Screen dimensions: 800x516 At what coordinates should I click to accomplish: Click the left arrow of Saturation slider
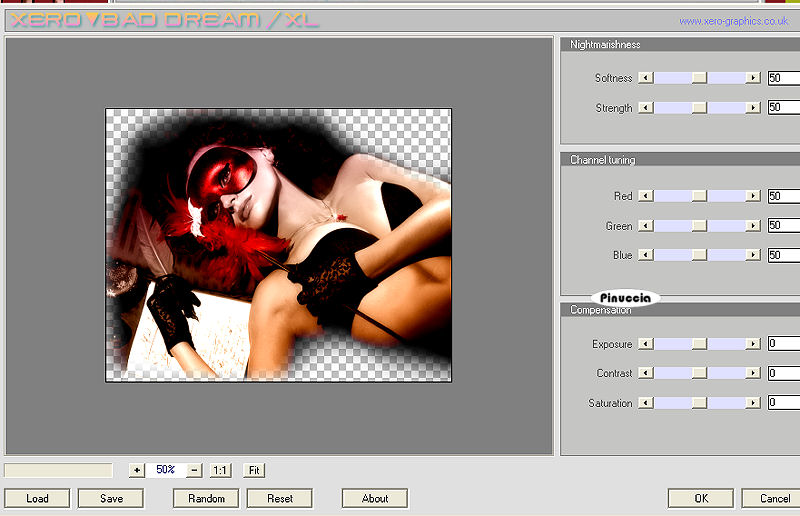646,403
